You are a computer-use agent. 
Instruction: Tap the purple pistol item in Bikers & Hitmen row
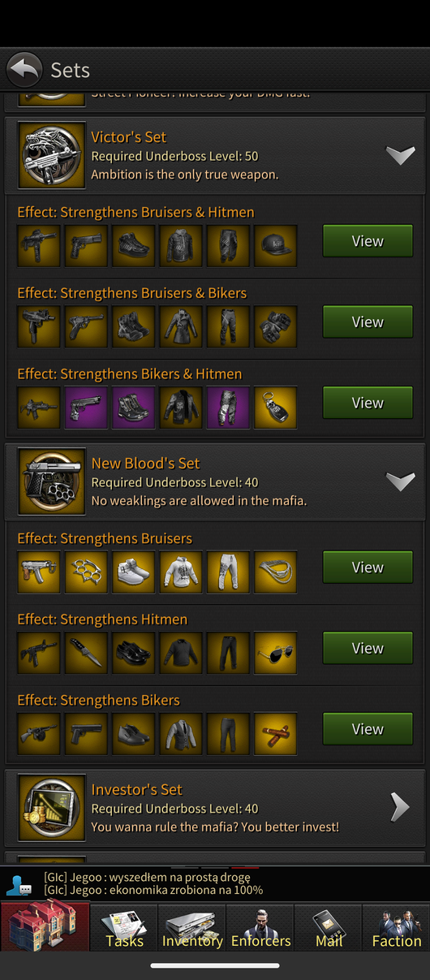(86, 408)
